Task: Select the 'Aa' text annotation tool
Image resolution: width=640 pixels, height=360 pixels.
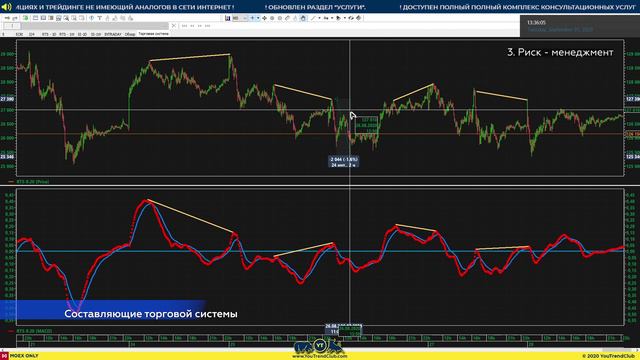Action: point(326,18)
